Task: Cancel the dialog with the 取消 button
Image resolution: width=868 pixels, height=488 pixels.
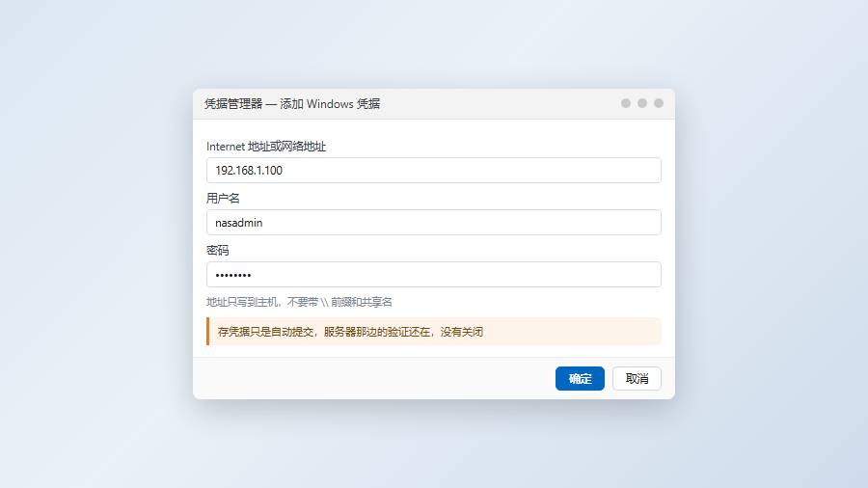Action: [637, 378]
